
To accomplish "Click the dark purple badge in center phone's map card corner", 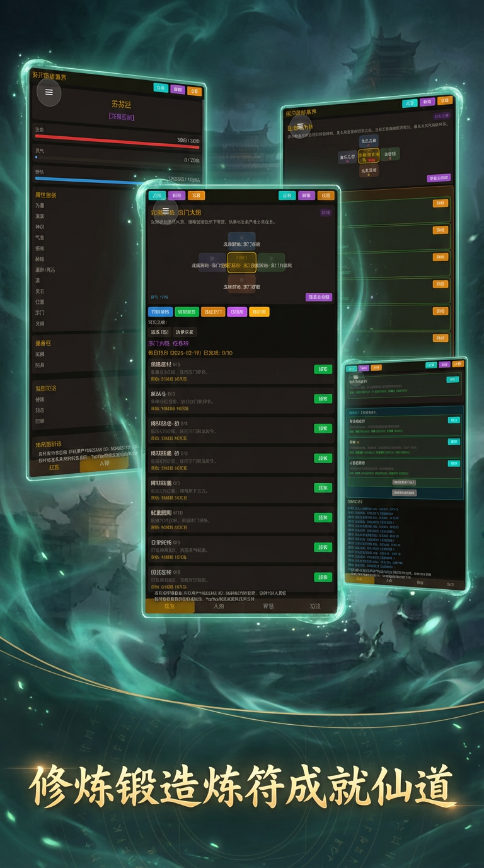I will click(x=326, y=213).
